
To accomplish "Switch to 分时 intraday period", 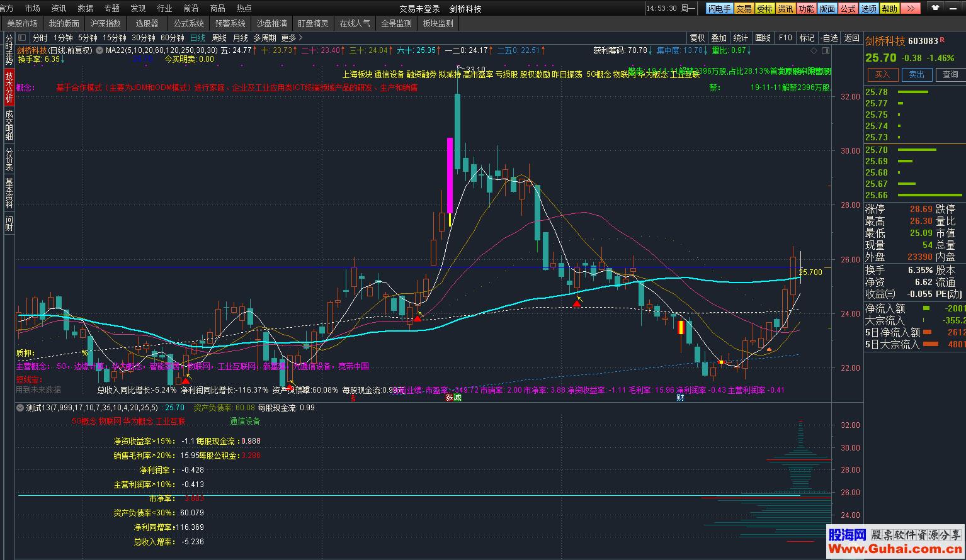I will point(40,38).
